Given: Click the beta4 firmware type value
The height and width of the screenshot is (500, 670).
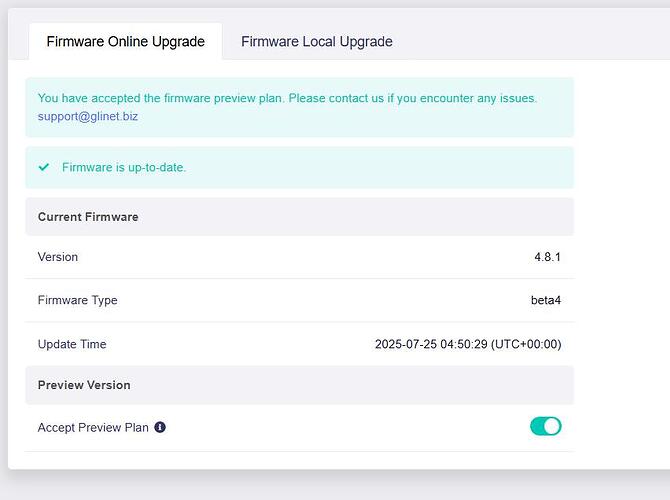Looking at the screenshot, I should (x=546, y=300).
